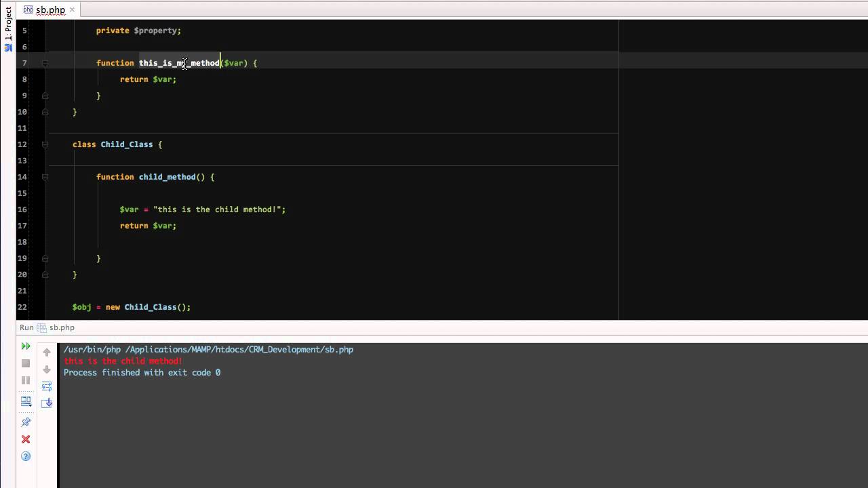The height and width of the screenshot is (488, 868).
Task: Click 'this is the child method!' console output
Action: point(123,361)
